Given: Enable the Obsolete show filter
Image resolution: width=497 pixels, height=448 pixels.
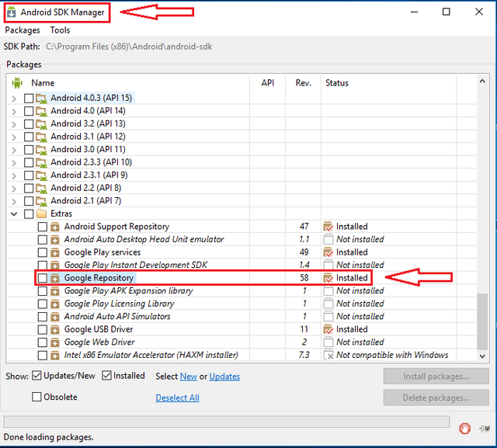Looking at the screenshot, I should [x=36, y=397].
